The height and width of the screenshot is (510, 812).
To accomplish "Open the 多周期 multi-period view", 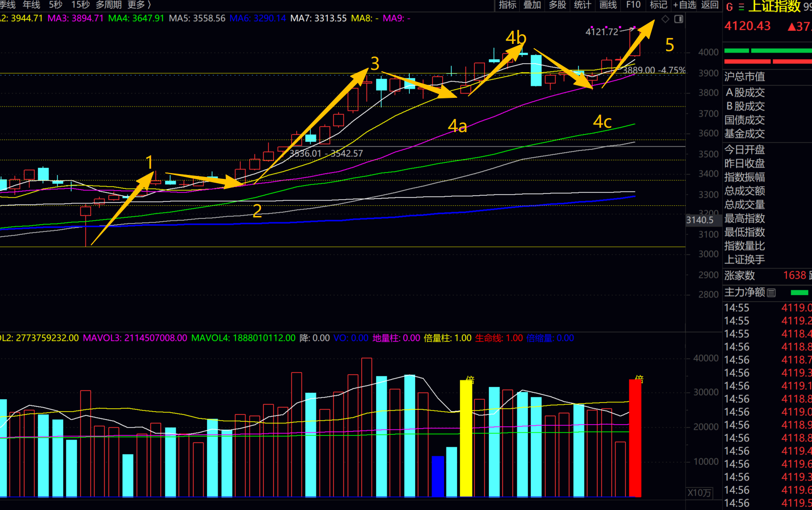I will [108, 5].
